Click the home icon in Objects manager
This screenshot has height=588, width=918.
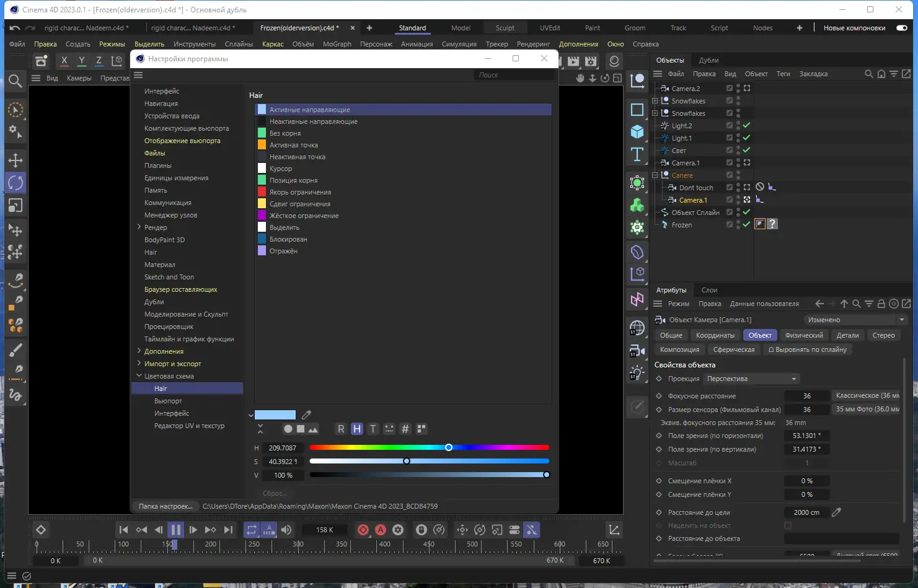(881, 74)
